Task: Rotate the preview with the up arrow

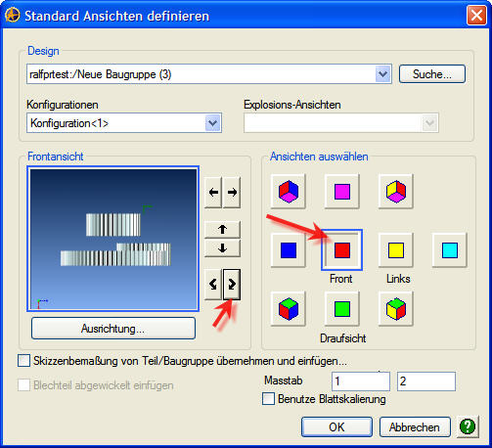Action: click(222, 230)
